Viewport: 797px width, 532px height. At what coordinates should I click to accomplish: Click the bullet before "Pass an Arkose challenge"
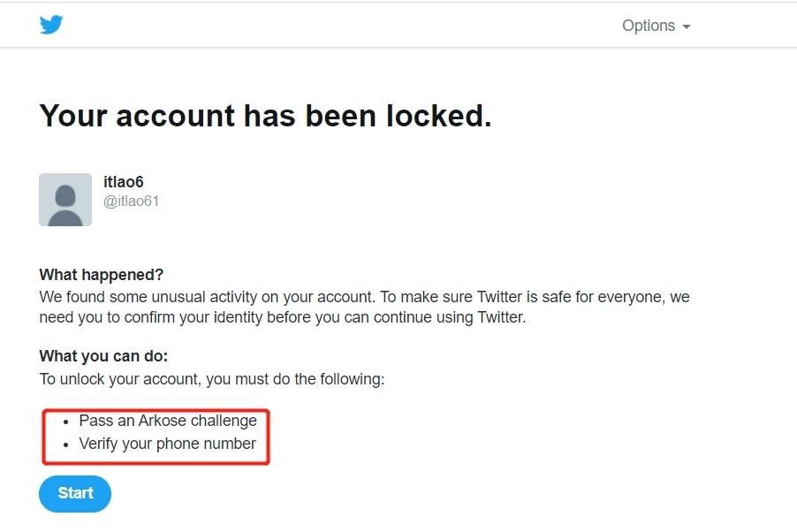[67, 422]
